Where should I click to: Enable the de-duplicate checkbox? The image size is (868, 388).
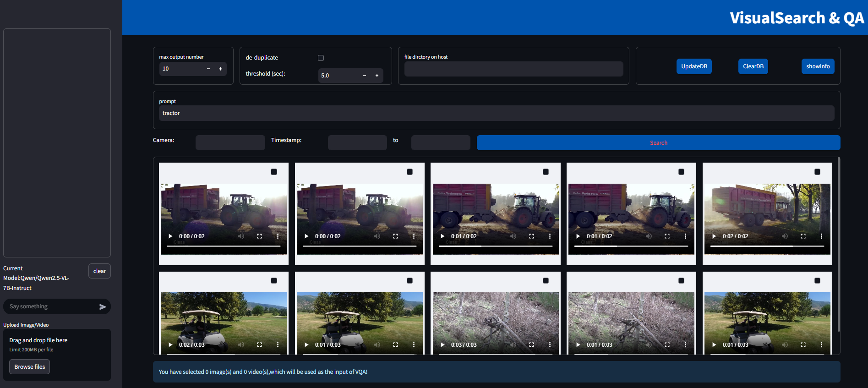click(x=321, y=58)
